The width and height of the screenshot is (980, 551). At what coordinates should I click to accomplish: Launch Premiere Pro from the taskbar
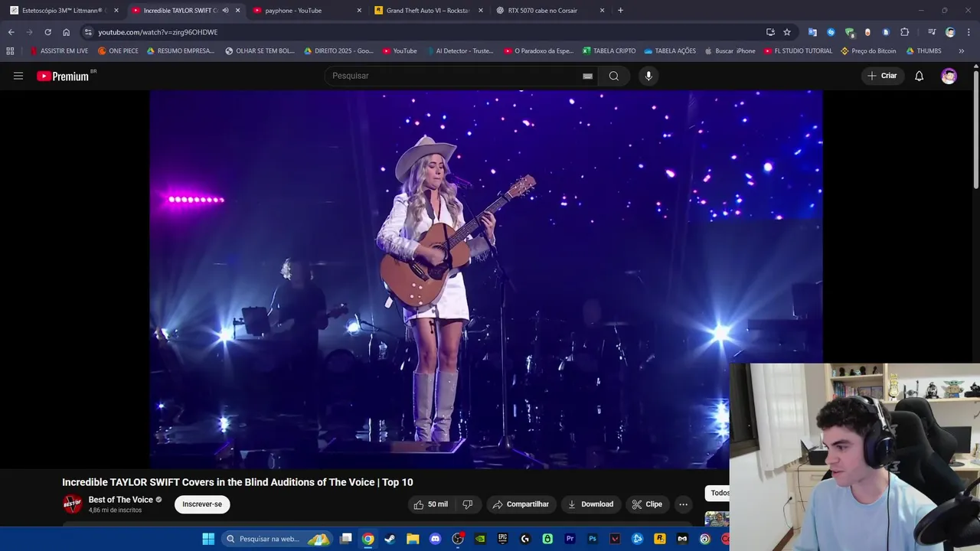pyautogui.click(x=570, y=539)
